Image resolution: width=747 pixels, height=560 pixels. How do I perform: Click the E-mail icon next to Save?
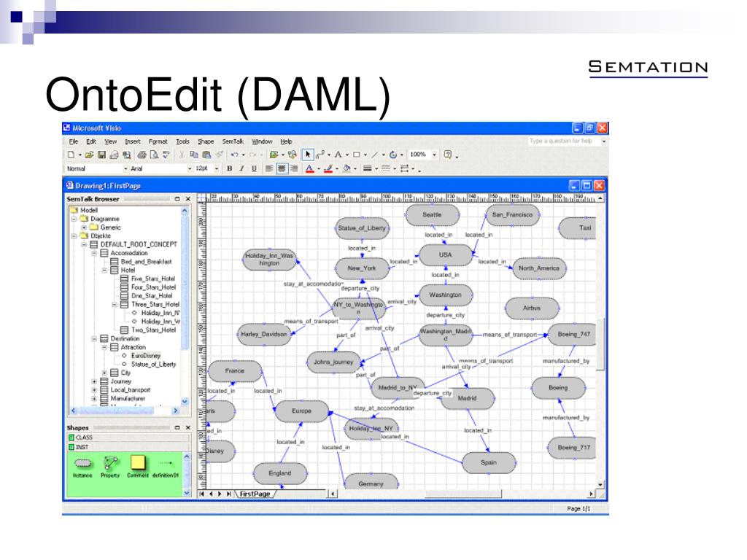click(114, 155)
